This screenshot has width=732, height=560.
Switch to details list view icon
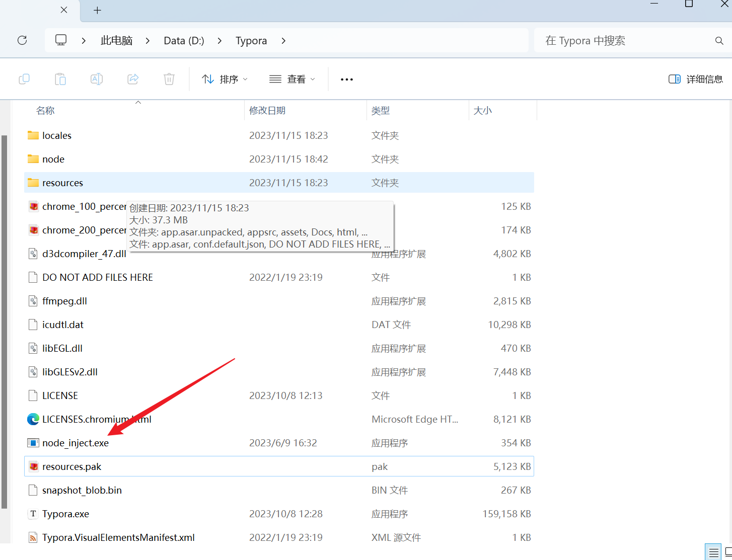713,552
